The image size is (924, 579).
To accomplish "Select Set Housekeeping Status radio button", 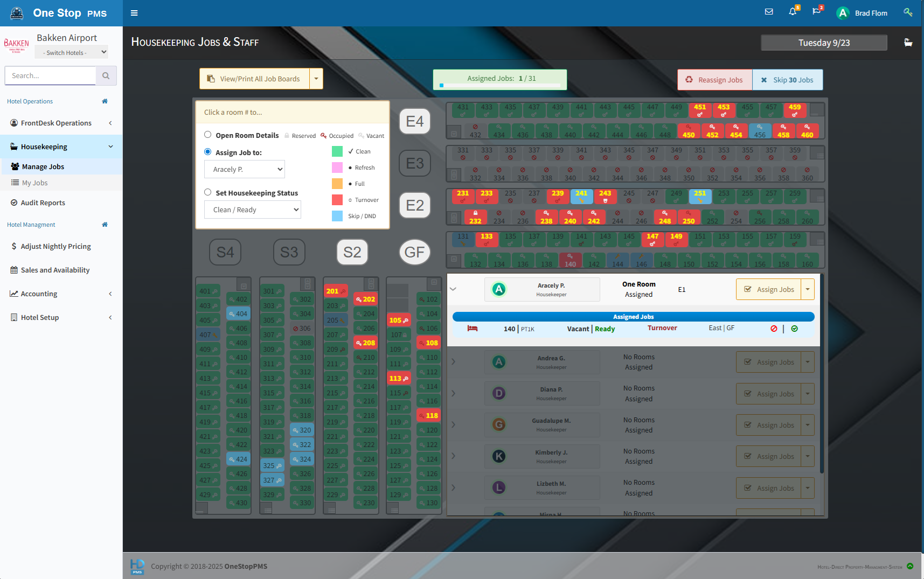I will (x=208, y=192).
